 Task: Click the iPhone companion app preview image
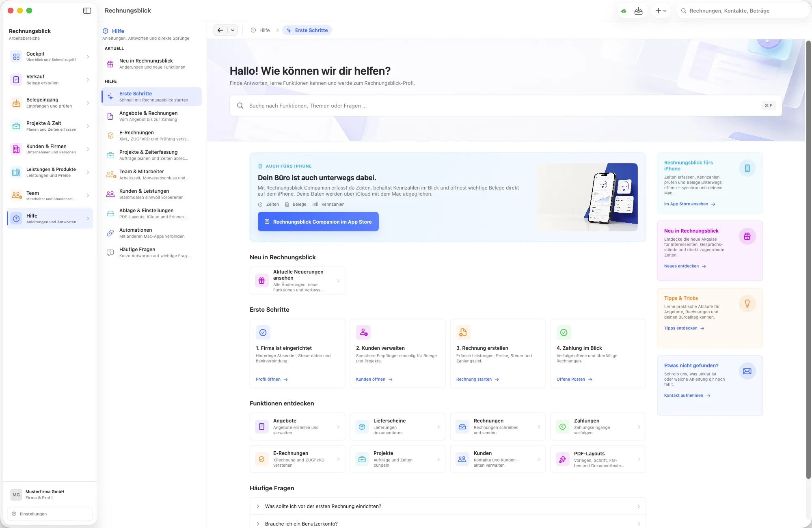pos(587,197)
